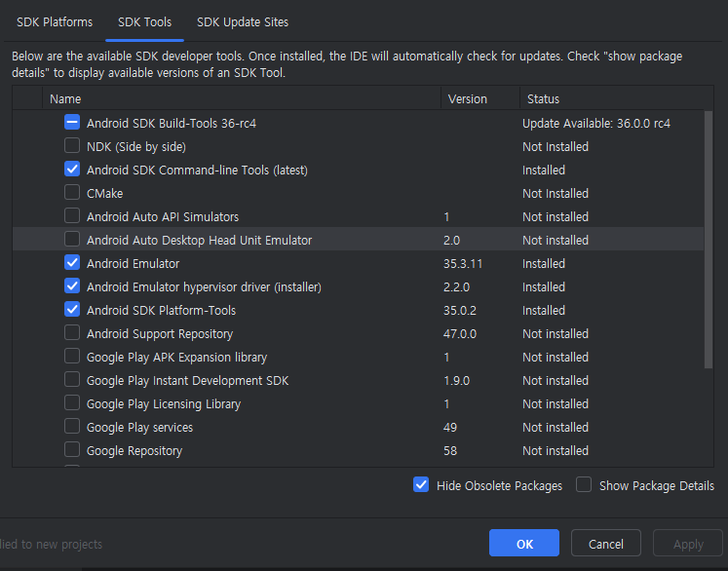Select the 'CMake' row name

pos(104,194)
